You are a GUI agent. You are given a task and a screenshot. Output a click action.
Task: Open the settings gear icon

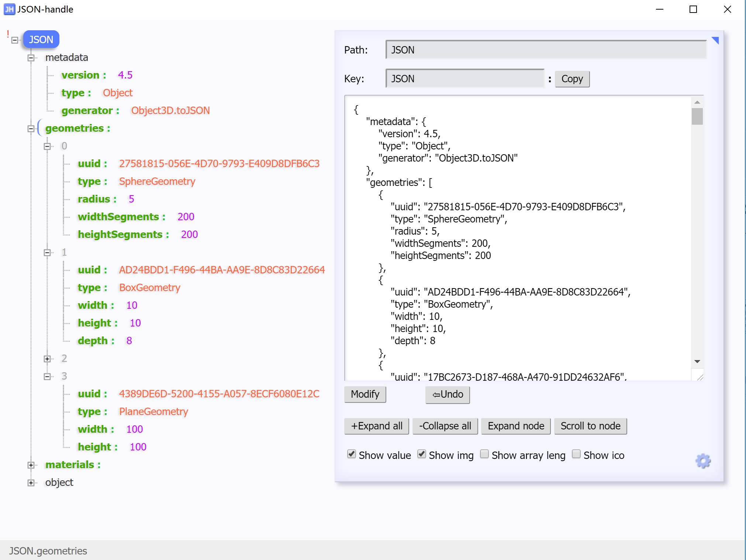click(703, 461)
